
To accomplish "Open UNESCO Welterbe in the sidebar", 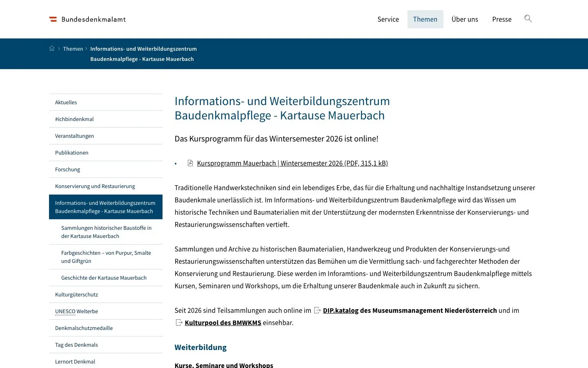I will [x=106, y=311].
